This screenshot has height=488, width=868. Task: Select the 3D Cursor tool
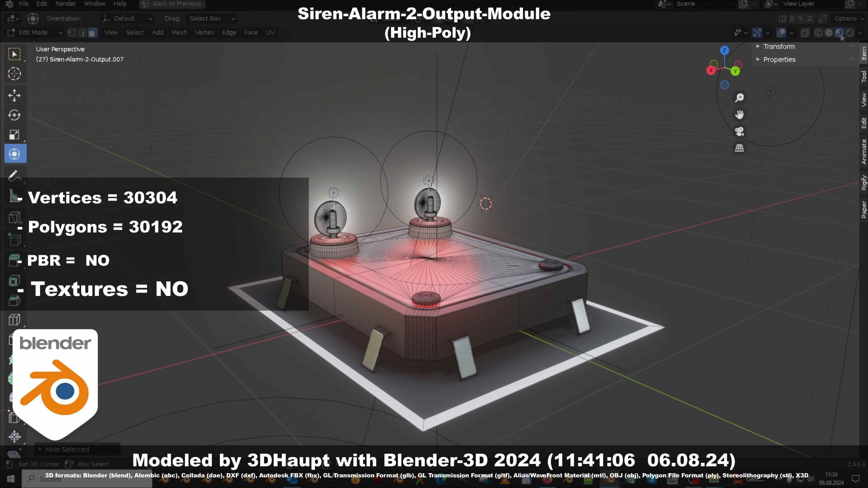point(14,74)
